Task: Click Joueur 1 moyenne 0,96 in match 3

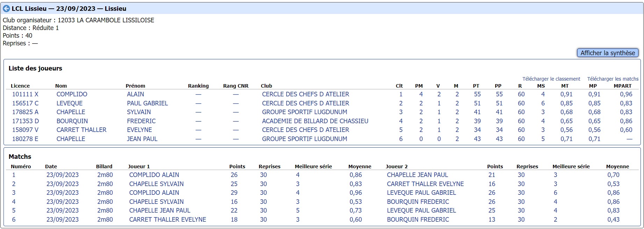Action: point(356,193)
